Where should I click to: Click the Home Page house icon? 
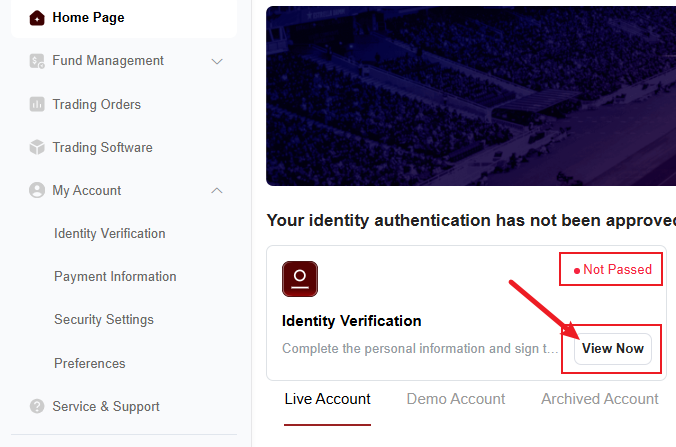pyautogui.click(x=37, y=18)
